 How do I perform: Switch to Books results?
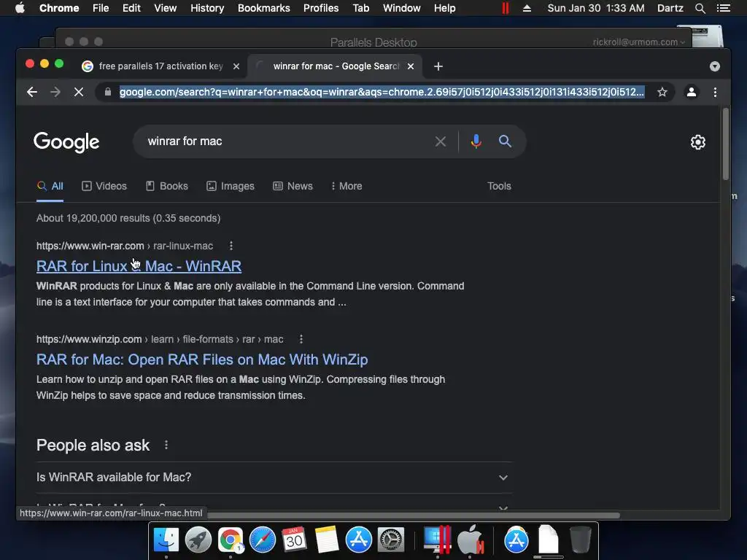pyautogui.click(x=167, y=186)
